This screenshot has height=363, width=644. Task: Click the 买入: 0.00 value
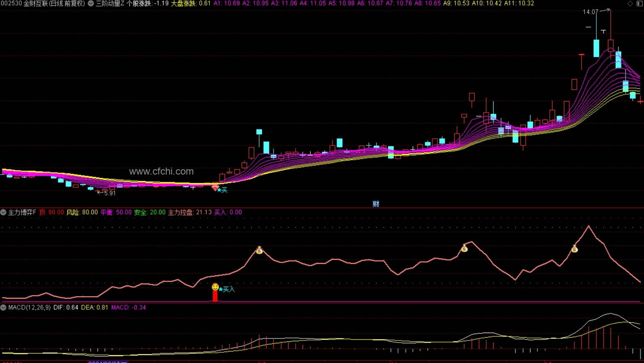click(x=228, y=212)
